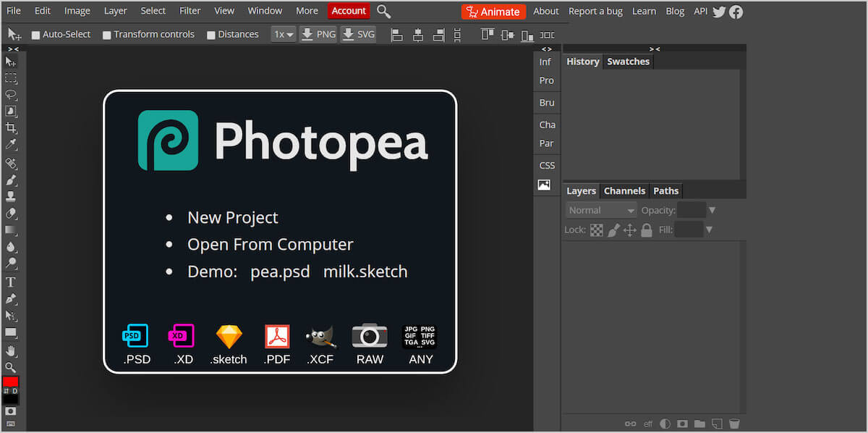Open the File menu
868x433 pixels.
14,11
